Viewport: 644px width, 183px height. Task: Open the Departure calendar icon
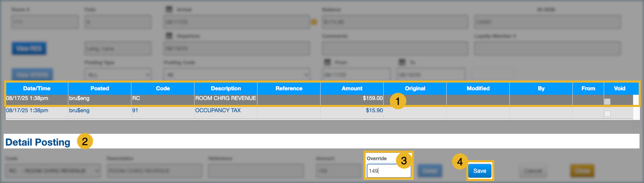tap(169, 36)
